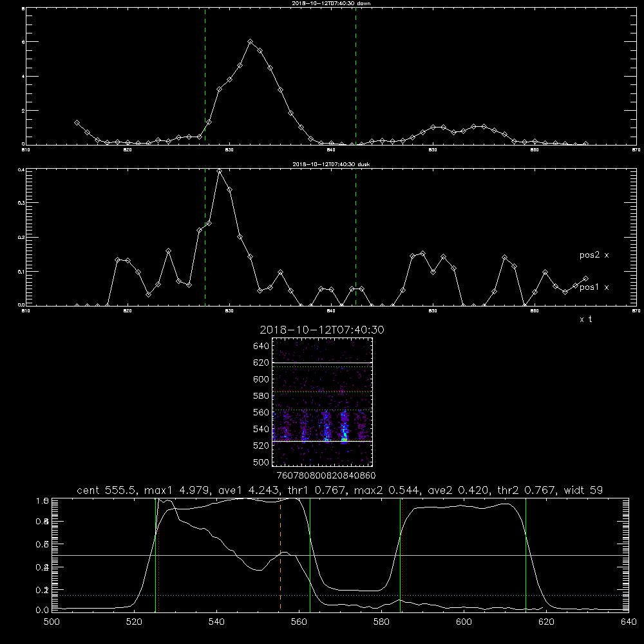The height and width of the screenshot is (644, 644).
Task: Click the solid green line near 563 in profile plot
Action: coord(310,554)
